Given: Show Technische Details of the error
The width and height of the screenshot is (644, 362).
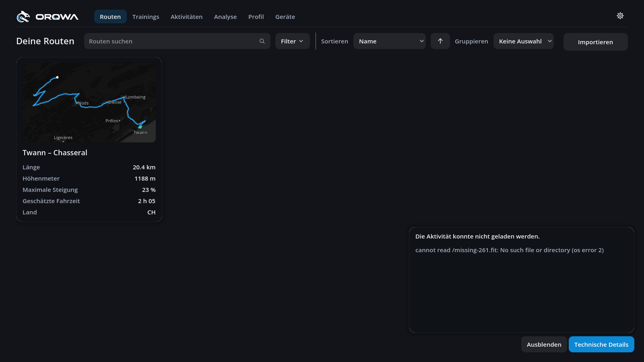Looking at the screenshot, I should (x=601, y=344).
